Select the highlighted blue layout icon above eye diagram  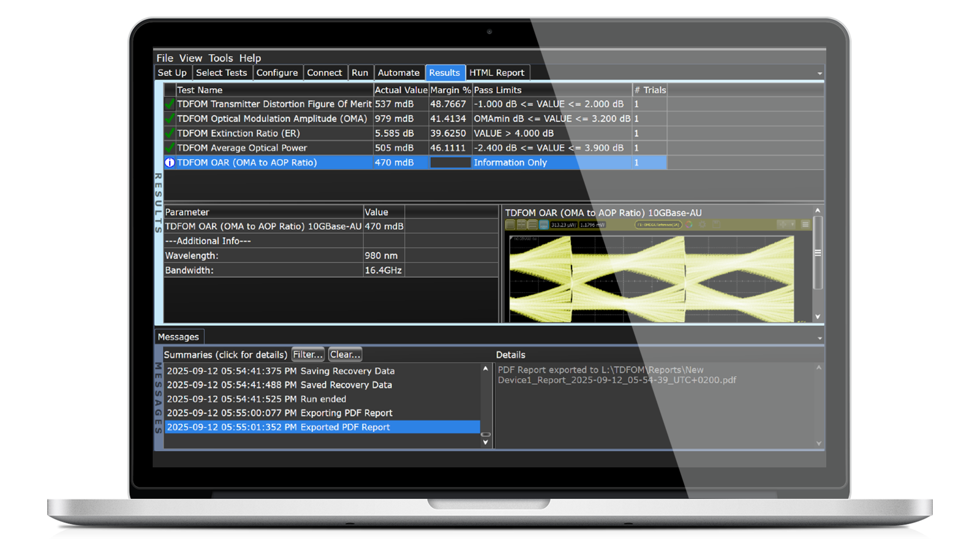[x=544, y=225]
